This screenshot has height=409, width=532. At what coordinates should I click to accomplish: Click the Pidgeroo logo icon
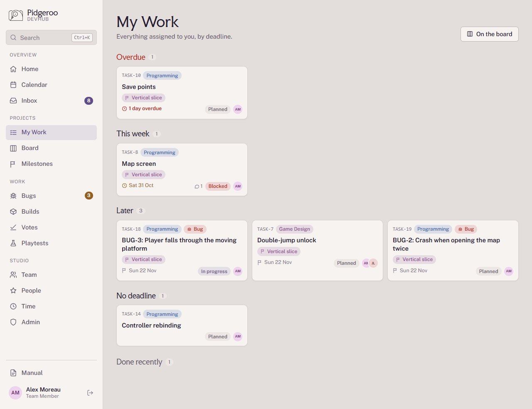pos(16,15)
